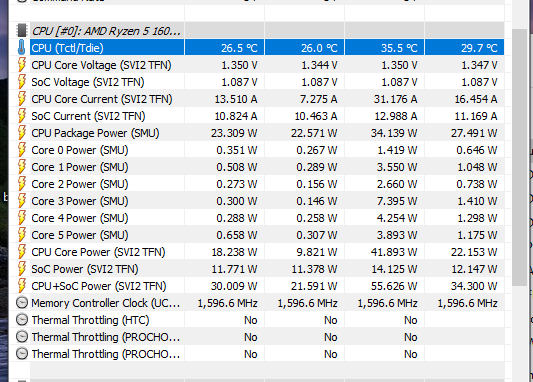Click lightning icon beside CPU Core Voltage

22,65
